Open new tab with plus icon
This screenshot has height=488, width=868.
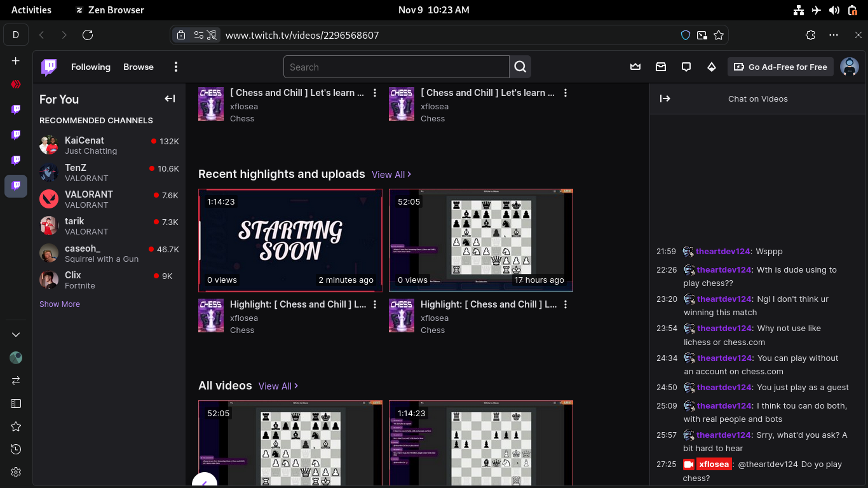click(16, 61)
